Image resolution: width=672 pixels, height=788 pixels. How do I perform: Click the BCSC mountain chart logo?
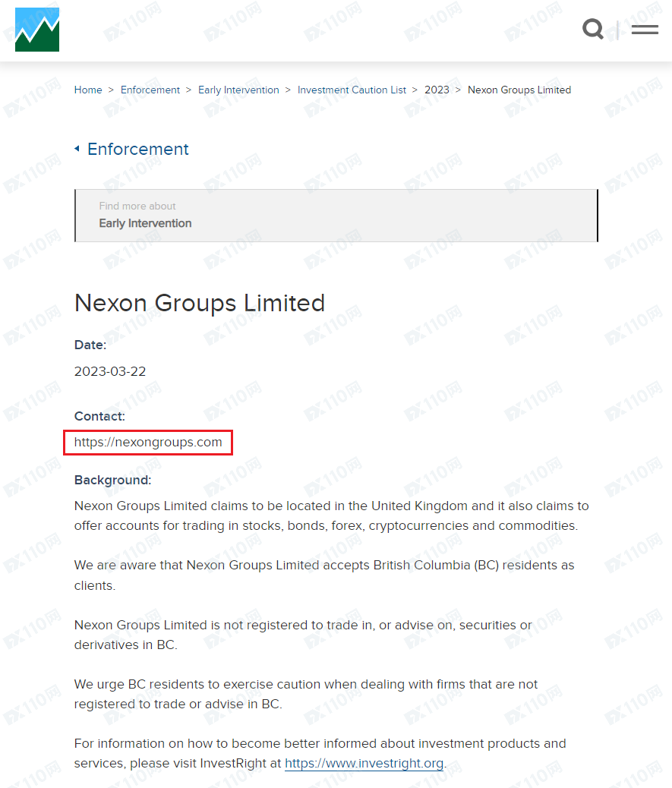[x=36, y=30]
